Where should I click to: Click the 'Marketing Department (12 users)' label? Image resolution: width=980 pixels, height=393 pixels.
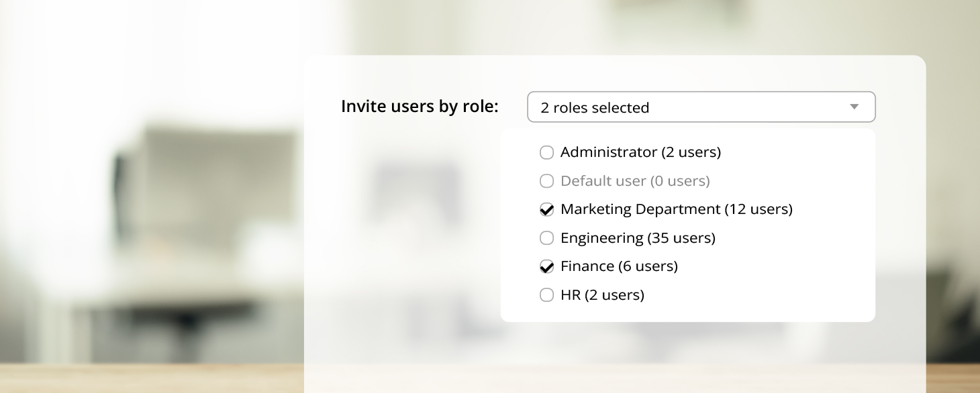coord(676,209)
